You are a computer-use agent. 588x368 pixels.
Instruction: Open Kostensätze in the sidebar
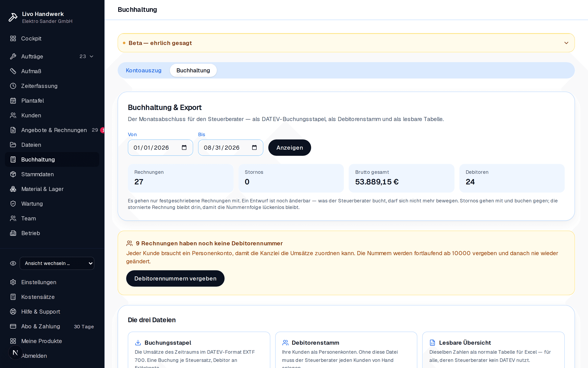pos(52,297)
